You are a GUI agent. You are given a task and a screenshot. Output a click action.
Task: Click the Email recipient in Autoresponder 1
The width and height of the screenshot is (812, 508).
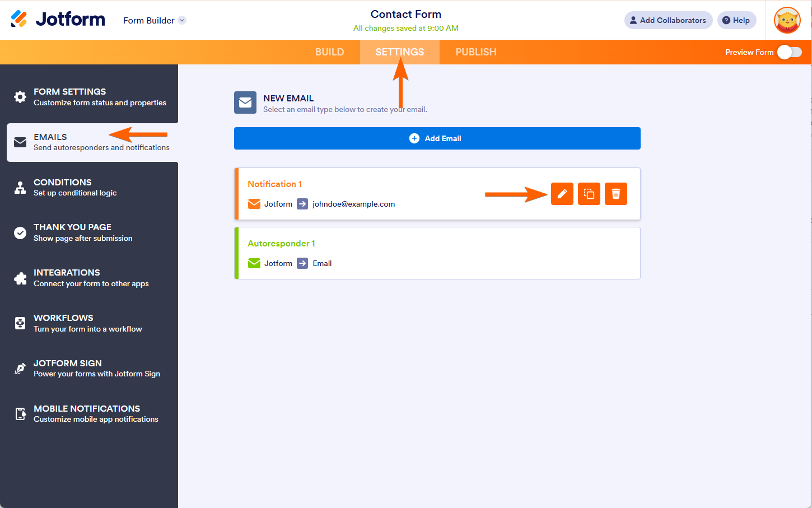click(x=322, y=263)
